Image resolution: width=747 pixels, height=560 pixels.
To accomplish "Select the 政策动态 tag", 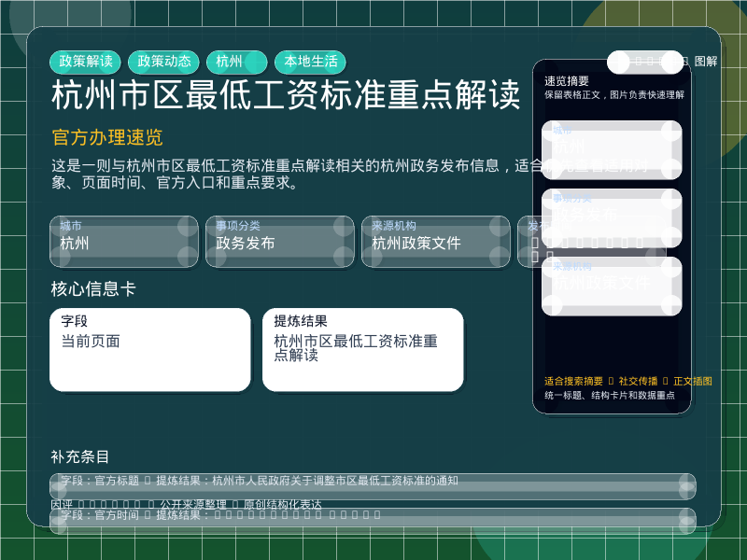I will click(164, 62).
